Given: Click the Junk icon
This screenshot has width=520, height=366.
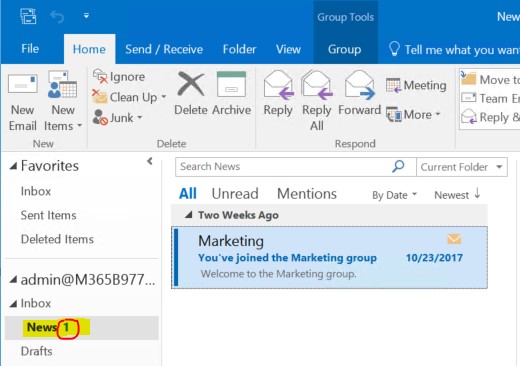Looking at the screenshot, I should [100, 117].
